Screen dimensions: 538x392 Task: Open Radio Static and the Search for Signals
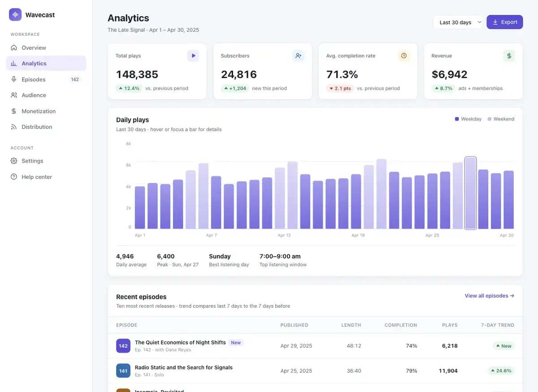(x=184, y=367)
